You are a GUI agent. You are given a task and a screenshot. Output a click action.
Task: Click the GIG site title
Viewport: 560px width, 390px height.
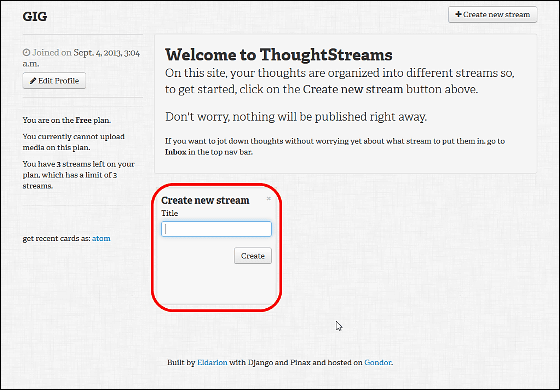35,16
